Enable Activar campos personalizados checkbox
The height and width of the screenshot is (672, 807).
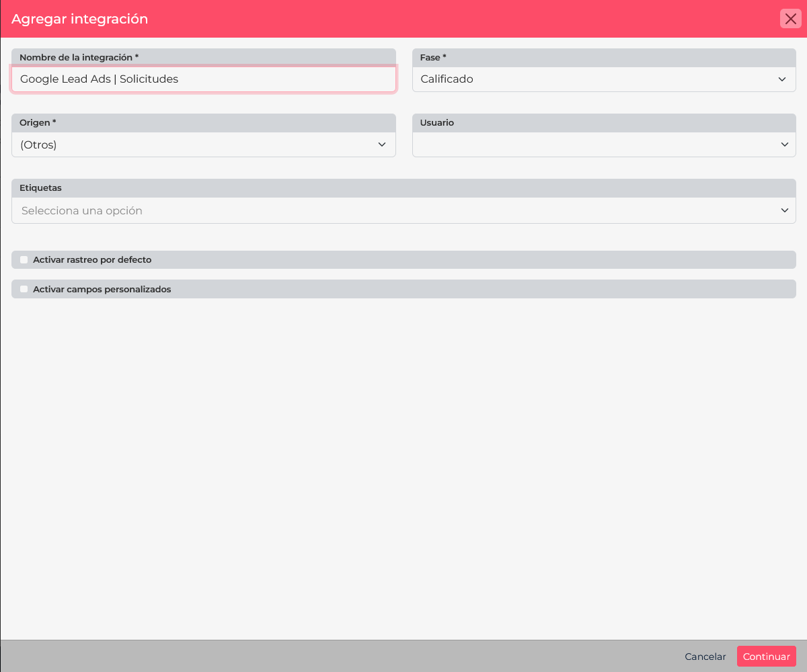click(x=24, y=289)
